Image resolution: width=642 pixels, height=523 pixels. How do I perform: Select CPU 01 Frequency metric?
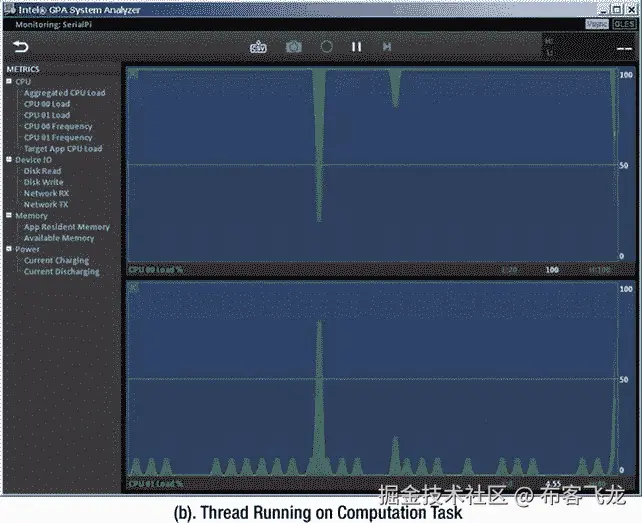pyautogui.click(x=58, y=138)
